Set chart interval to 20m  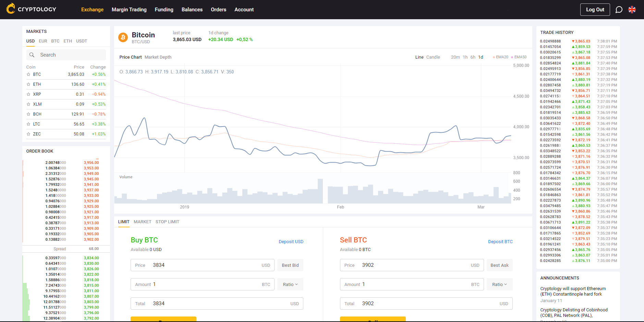pyautogui.click(x=455, y=57)
